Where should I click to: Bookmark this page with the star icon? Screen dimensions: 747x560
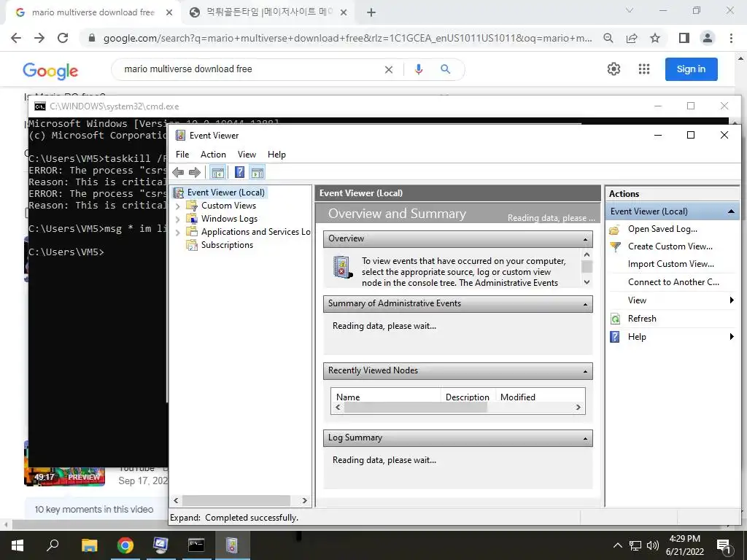click(x=655, y=38)
